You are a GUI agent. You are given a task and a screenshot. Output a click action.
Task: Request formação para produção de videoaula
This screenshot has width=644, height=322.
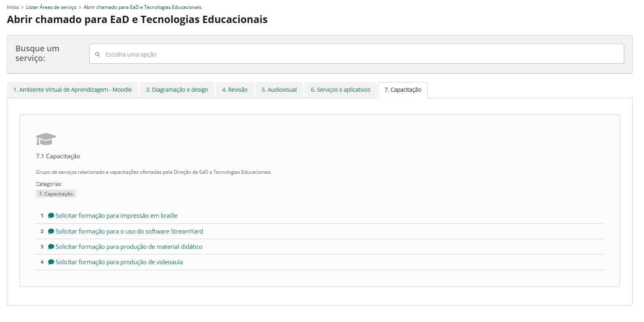tap(119, 262)
